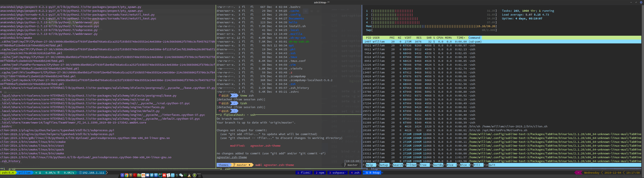Sort htop by USER column header
The height and width of the screenshot is (178, 644).
[x=376, y=38]
